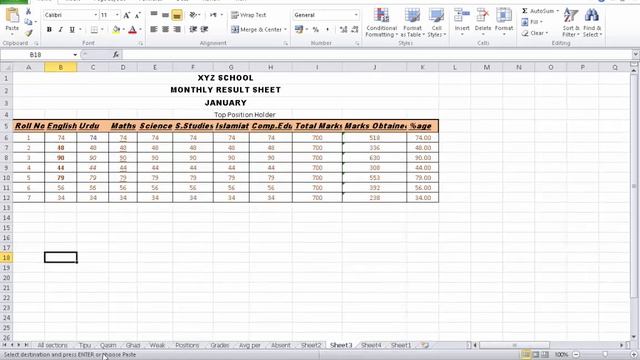Expand the Font group dialog launcher

(141, 43)
